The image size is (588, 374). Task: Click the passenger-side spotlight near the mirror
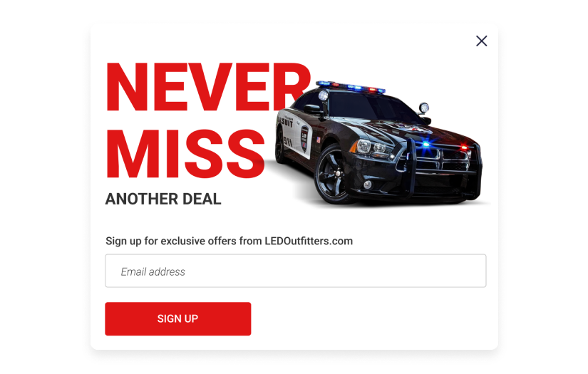pyautogui.click(x=424, y=108)
